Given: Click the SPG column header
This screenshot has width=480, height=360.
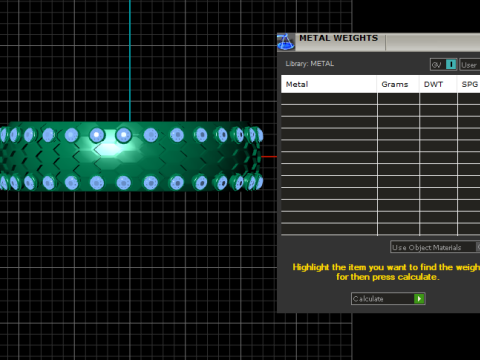Looking at the screenshot, I should tap(469, 84).
